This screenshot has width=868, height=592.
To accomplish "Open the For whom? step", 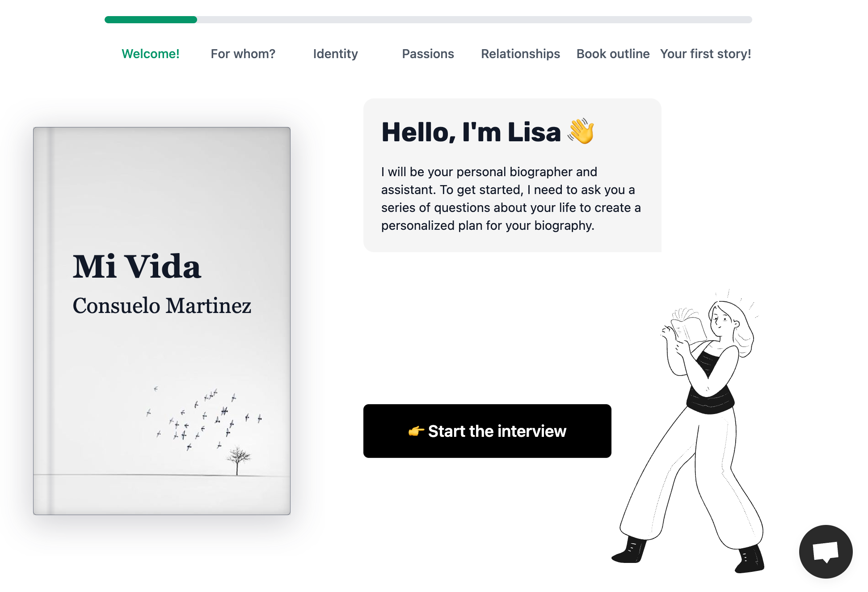I will [x=243, y=54].
